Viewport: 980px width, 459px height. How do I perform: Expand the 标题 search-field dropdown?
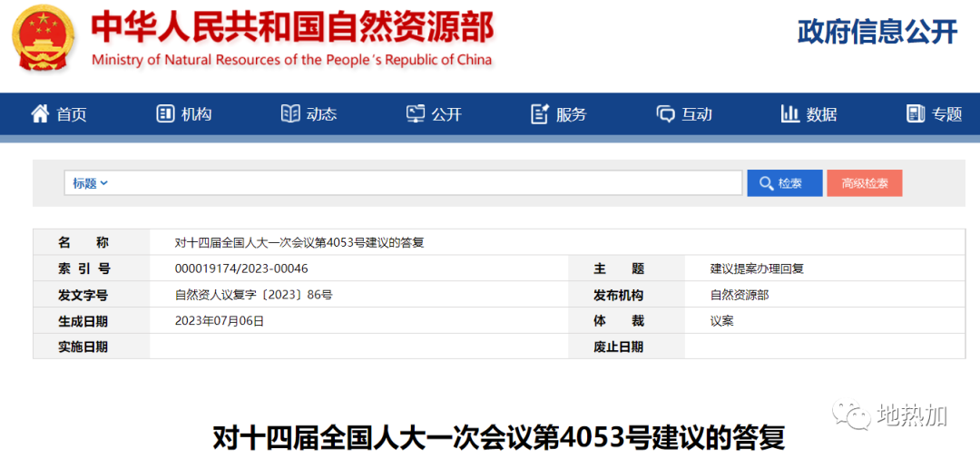tap(90, 183)
